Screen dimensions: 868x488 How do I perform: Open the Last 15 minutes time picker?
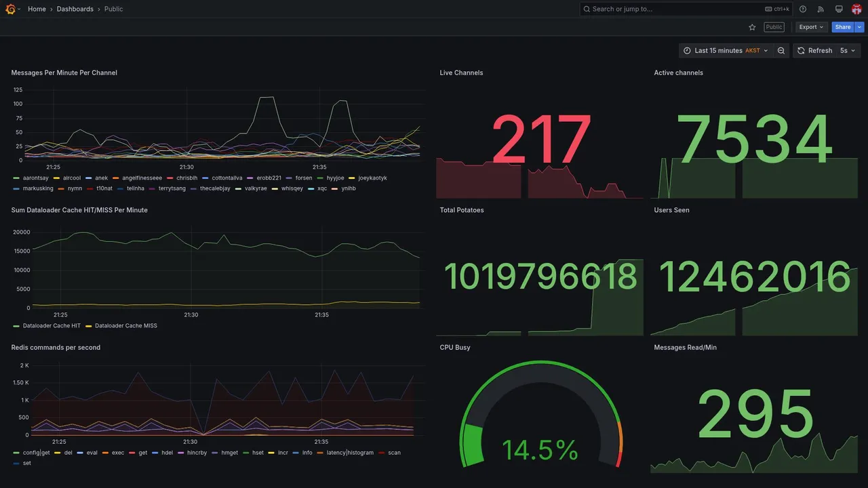[726, 51]
